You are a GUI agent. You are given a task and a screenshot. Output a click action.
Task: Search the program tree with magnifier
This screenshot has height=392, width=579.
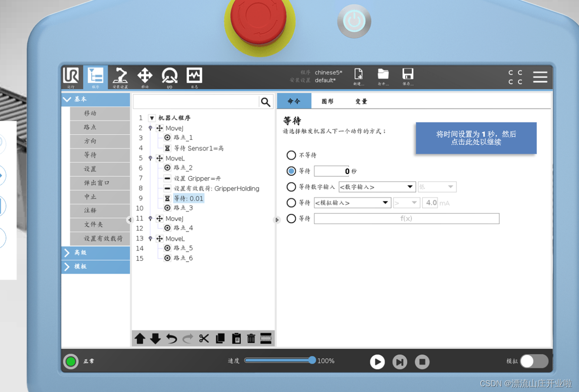pyautogui.click(x=265, y=102)
